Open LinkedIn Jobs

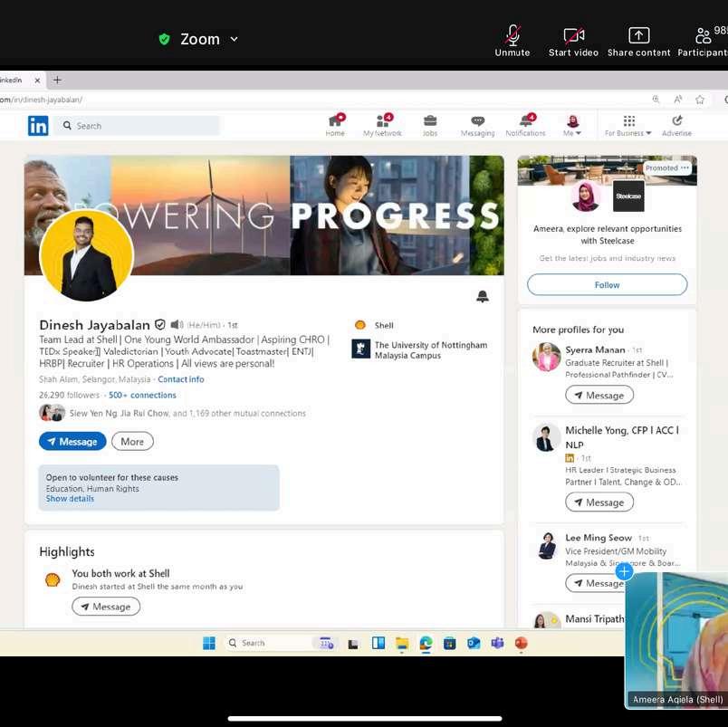pyautogui.click(x=430, y=125)
